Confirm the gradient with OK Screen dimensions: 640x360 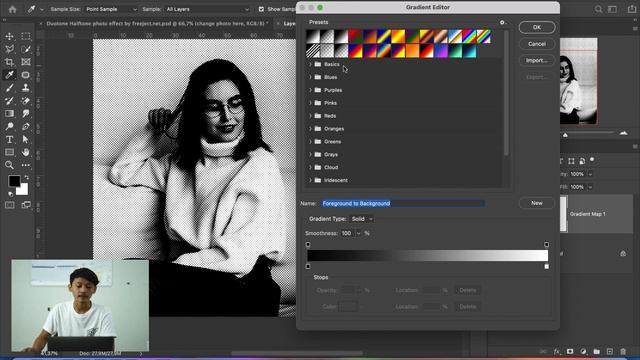tap(537, 27)
